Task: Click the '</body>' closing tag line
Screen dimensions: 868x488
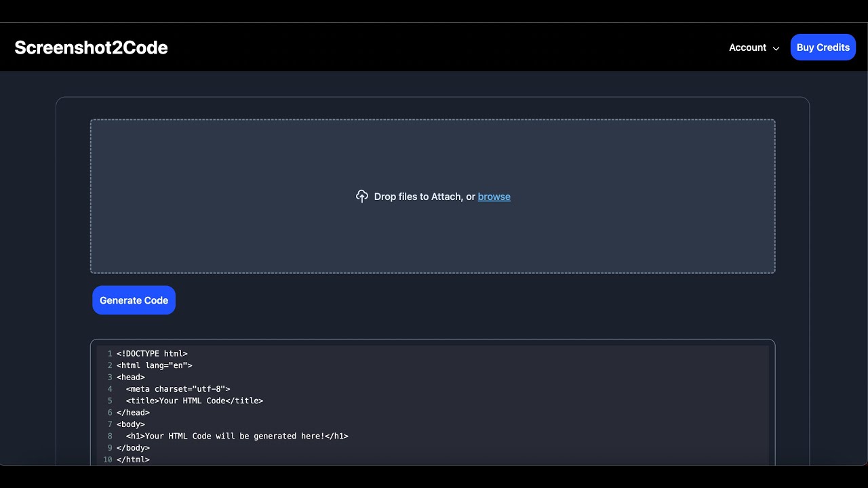Action: pyautogui.click(x=133, y=448)
